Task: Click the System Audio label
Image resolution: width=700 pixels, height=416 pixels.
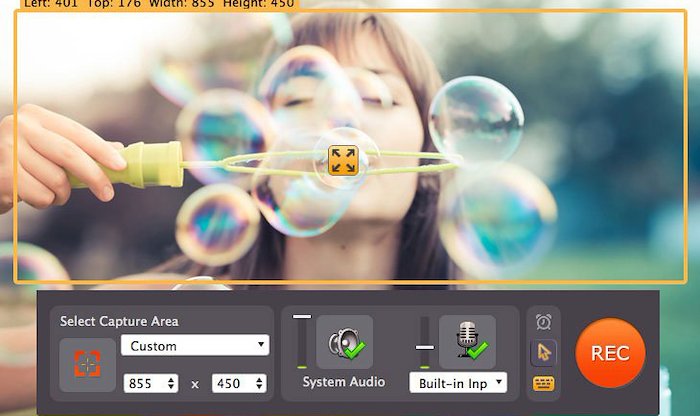Action: point(344,382)
